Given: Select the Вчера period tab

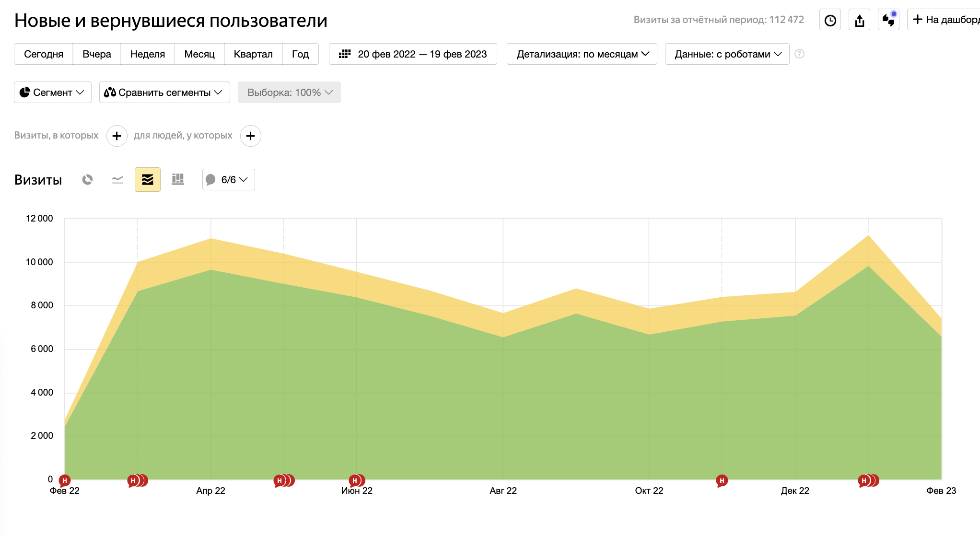Looking at the screenshot, I should point(97,54).
